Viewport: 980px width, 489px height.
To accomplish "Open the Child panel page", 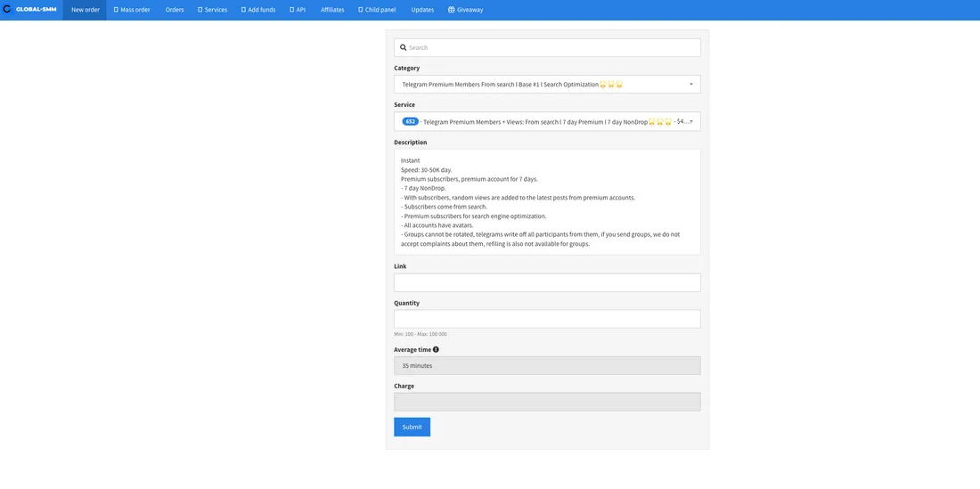I will click(378, 10).
